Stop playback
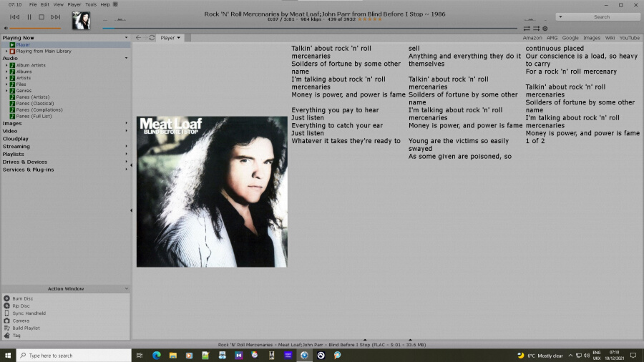The height and width of the screenshot is (362, 644). click(x=42, y=17)
